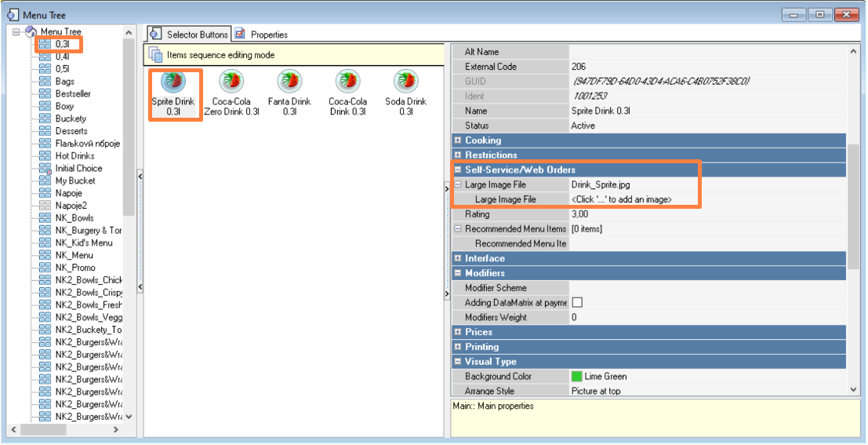
Task: Click the lower collapse arrow on properties splitter
Action: (x=447, y=294)
